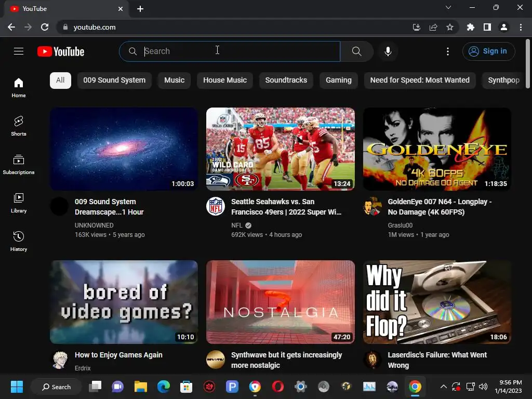Open Windows Start menu
The width and height of the screenshot is (532, 399).
click(x=17, y=387)
